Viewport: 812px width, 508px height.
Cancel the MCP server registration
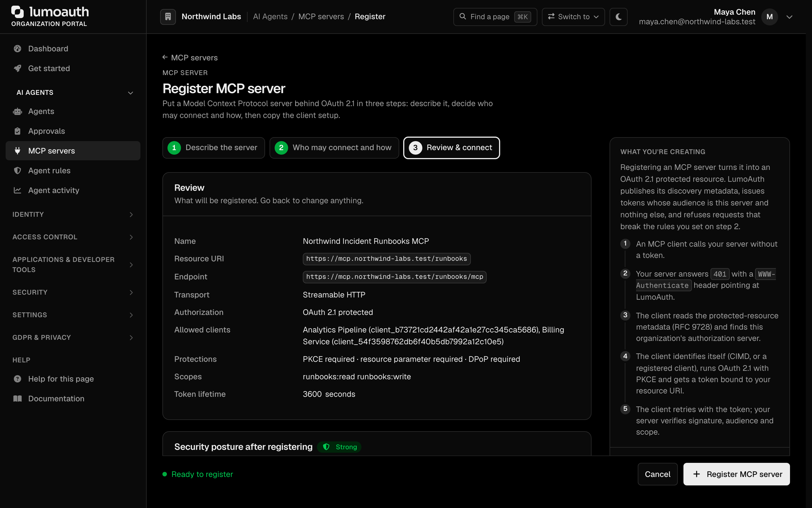tap(657, 474)
